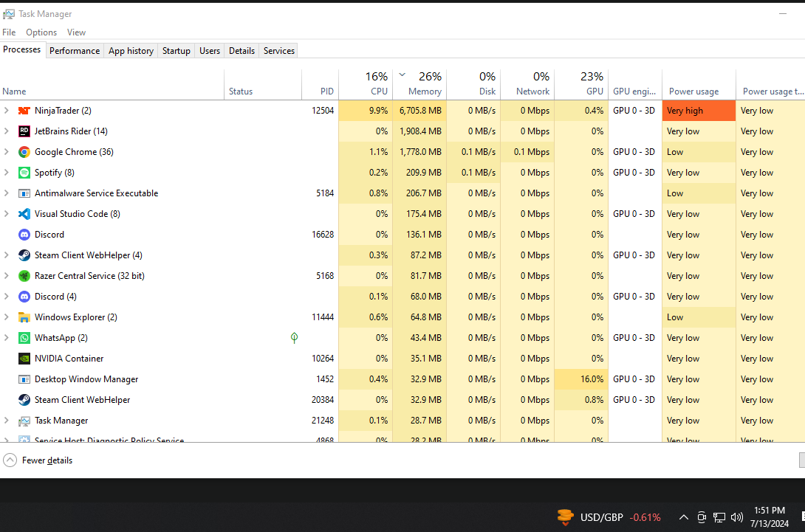Click the Antimalware Service Executable icon

point(24,193)
